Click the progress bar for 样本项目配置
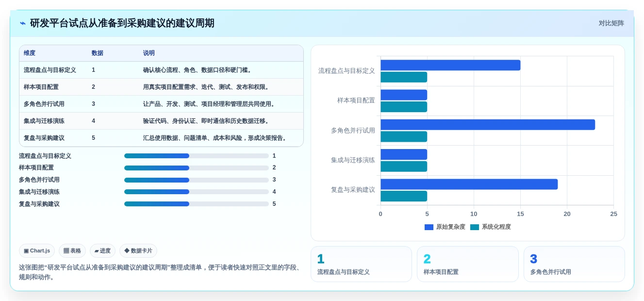 (x=197, y=168)
